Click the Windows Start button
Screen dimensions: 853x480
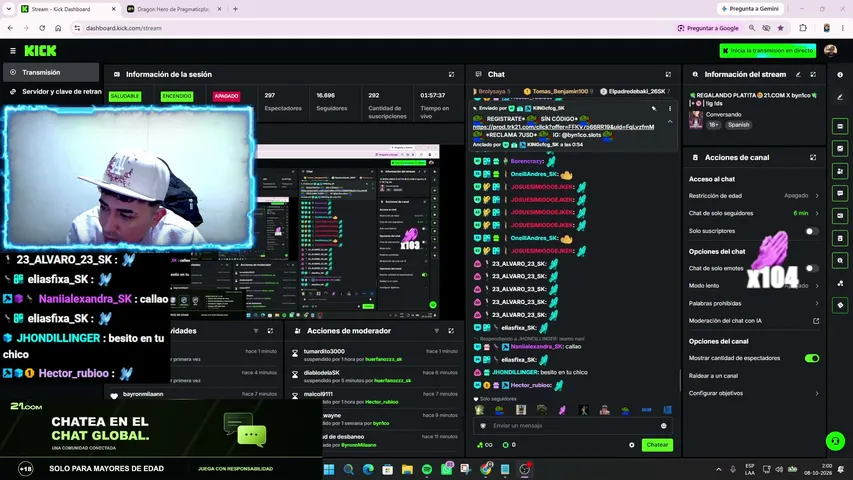coord(329,469)
